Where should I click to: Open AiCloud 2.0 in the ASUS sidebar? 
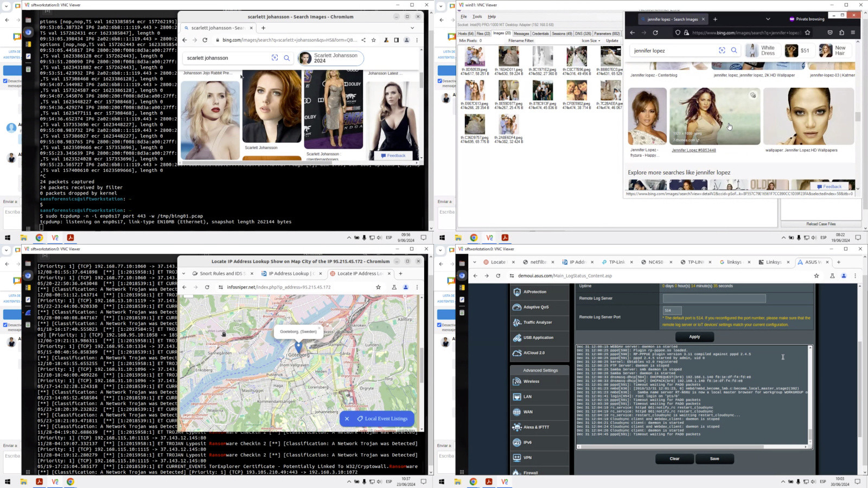pyautogui.click(x=540, y=352)
